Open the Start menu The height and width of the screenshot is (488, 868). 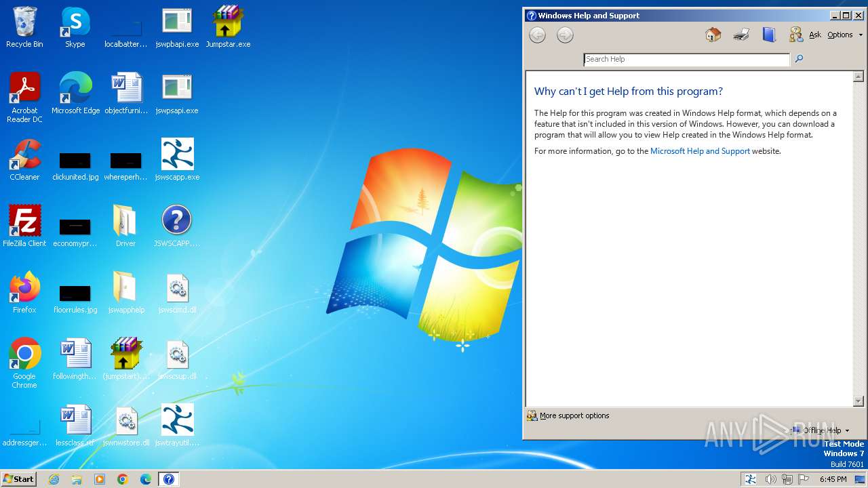pos(18,479)
